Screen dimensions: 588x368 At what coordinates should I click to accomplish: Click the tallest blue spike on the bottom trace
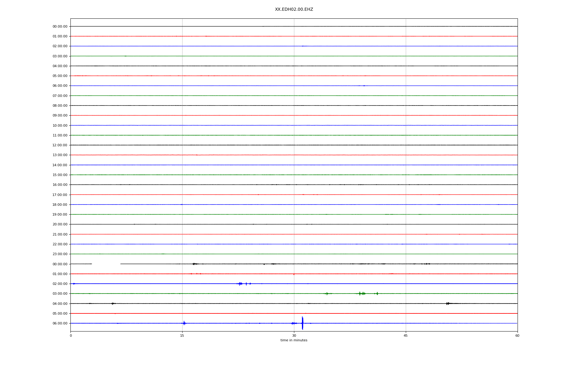click(x=302, y=323)
